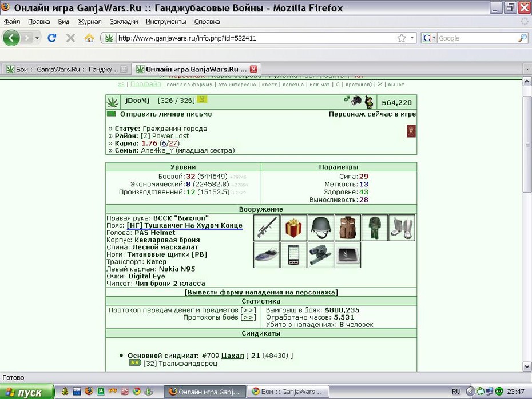This screenshot has width=532, height=399.
Task: Click 'Вывести форму нападения на персонажа' link
Action: [261, 292]
